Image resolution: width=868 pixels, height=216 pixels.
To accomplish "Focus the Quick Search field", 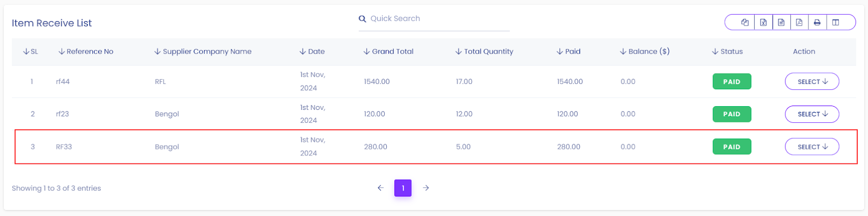I will point(434,19).
